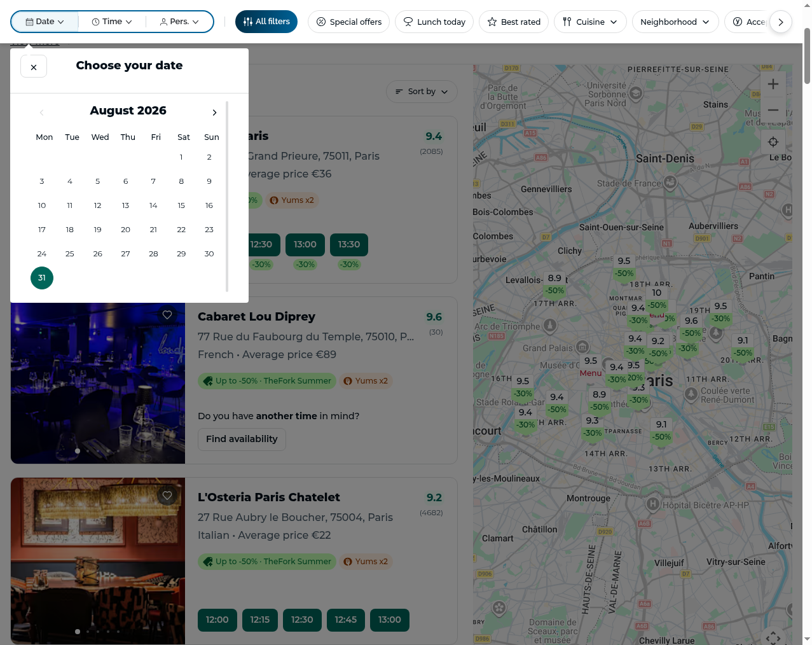
Task: Zoom in on the map
Action: pos(773,84)
